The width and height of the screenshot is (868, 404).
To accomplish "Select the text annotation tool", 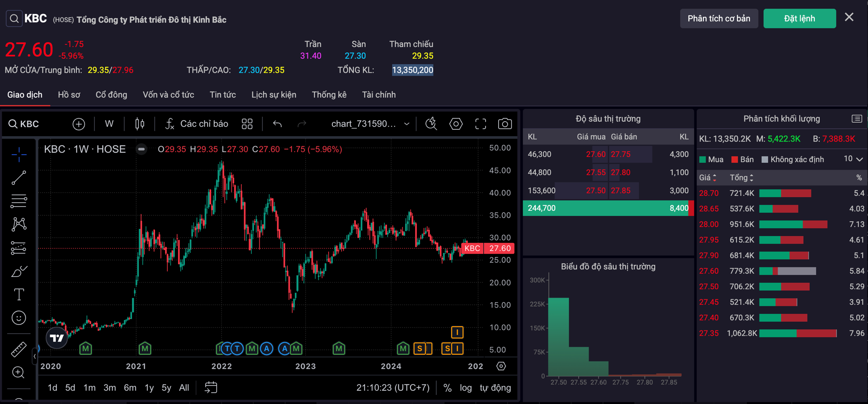I will pyautogui.click(x=19, y=295).
